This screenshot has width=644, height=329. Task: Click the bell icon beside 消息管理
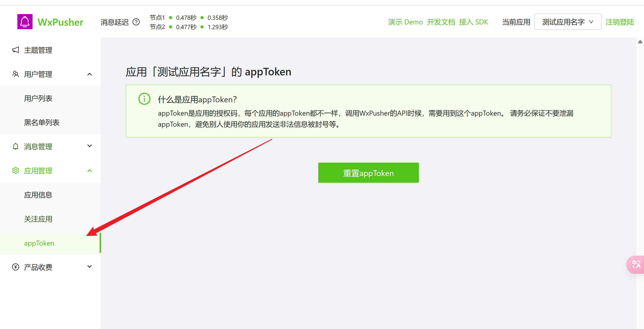16,147
